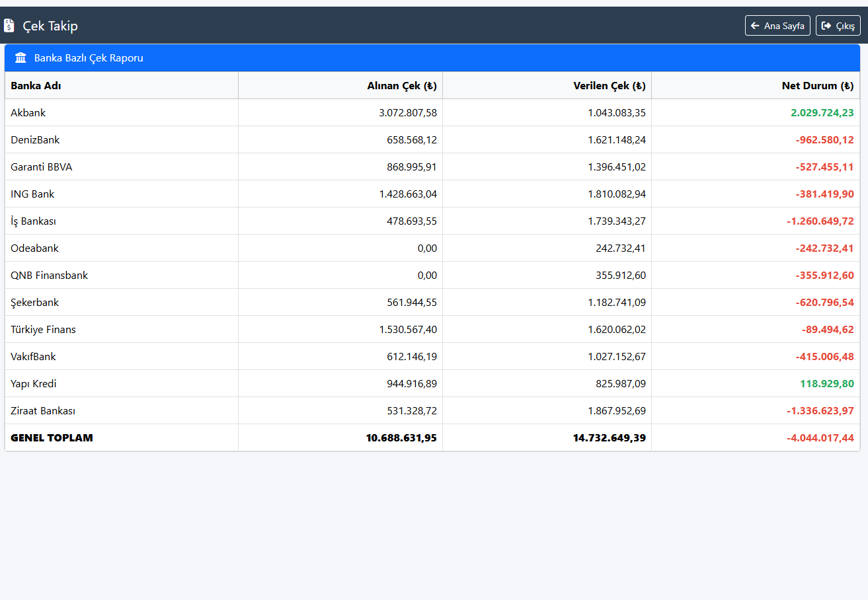Click Akbank's green net value 2.029.724,23
868x600 pixels.
tap(822, 113)
